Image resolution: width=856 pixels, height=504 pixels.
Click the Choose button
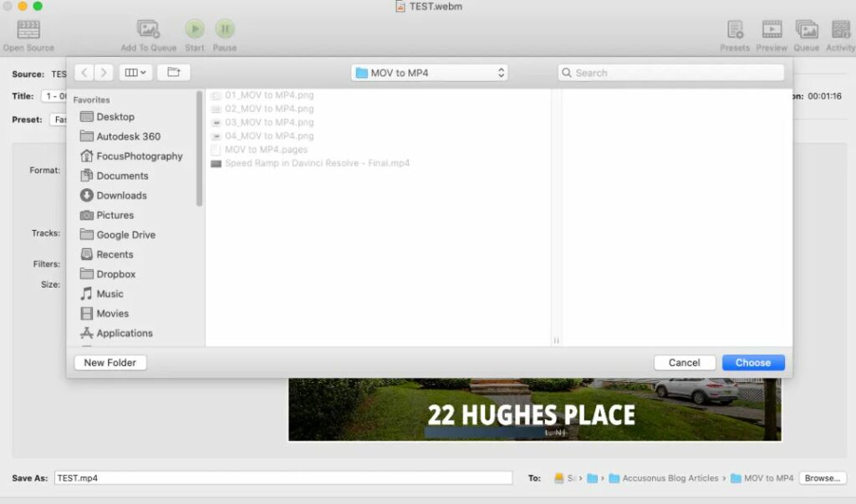pyautogui.click(x=753, y=363)
